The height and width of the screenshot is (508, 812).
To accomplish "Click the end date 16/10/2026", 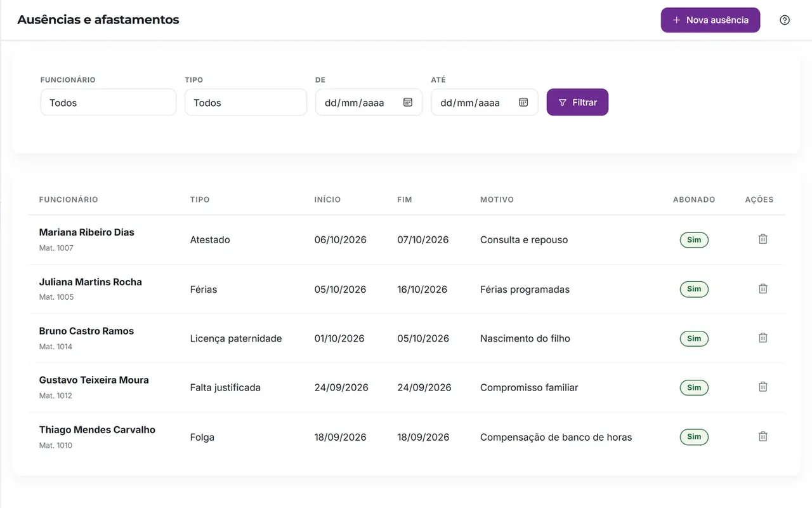I will [422, 289].
